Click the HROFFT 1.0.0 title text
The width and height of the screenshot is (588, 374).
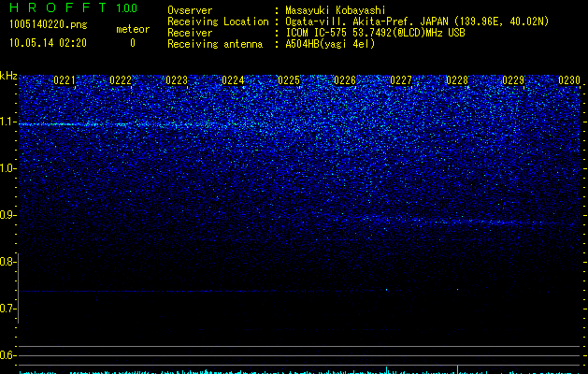pos(74,7)
